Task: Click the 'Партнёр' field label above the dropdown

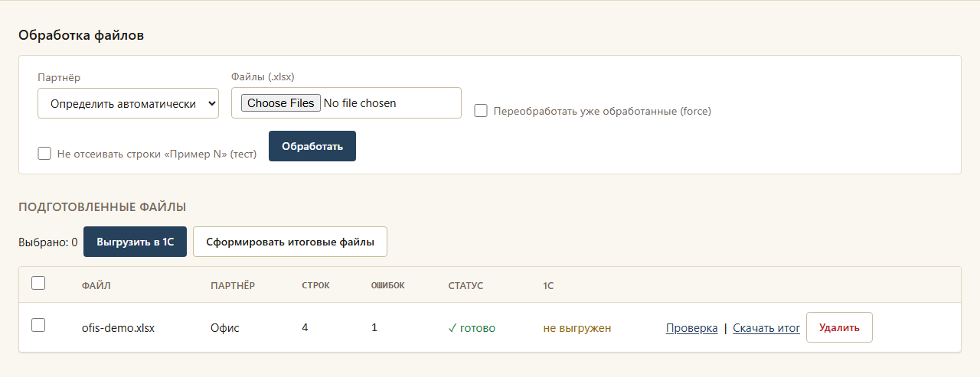Action: [x=59, y=77]
